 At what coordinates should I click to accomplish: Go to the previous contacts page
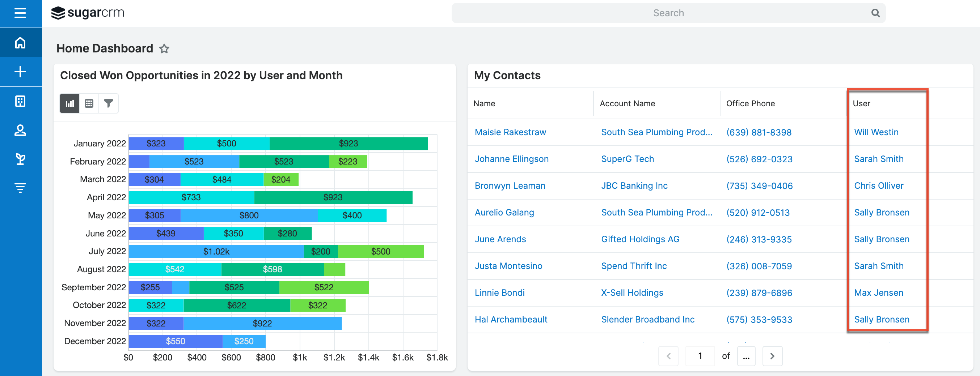668,356
